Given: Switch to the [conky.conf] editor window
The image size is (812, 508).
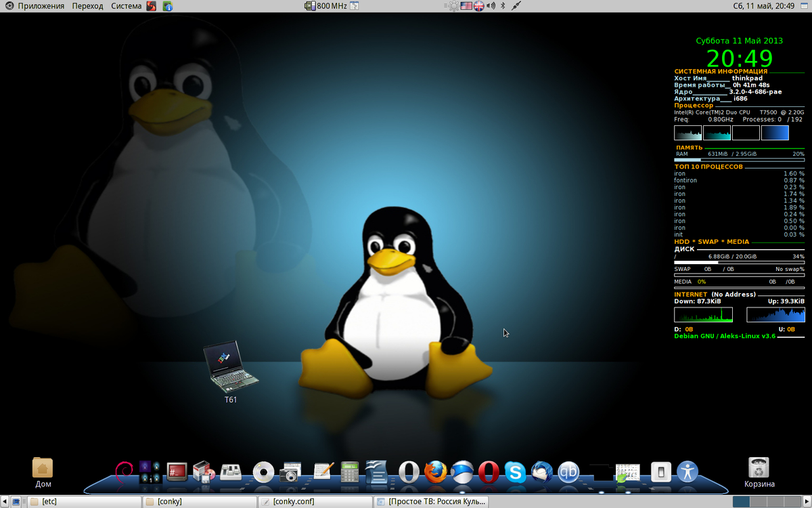Looking at the screenshot, I should point(315,502).
